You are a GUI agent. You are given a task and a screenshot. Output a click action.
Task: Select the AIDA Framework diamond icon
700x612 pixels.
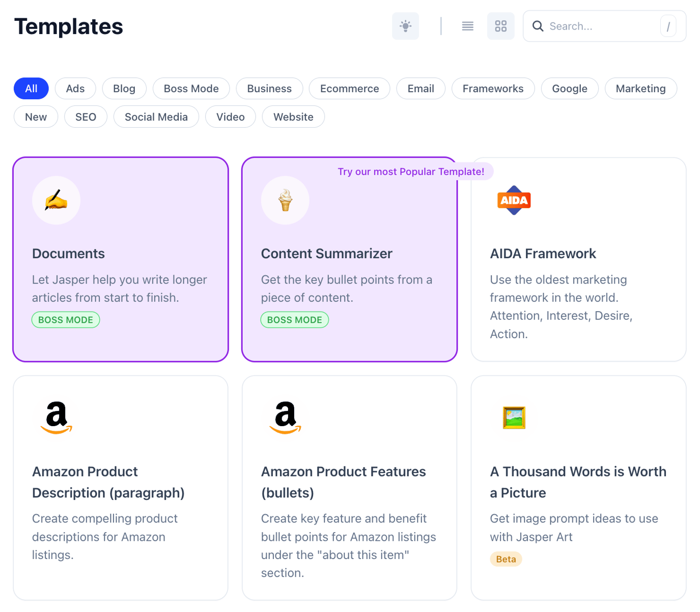[x=514, y=200]
